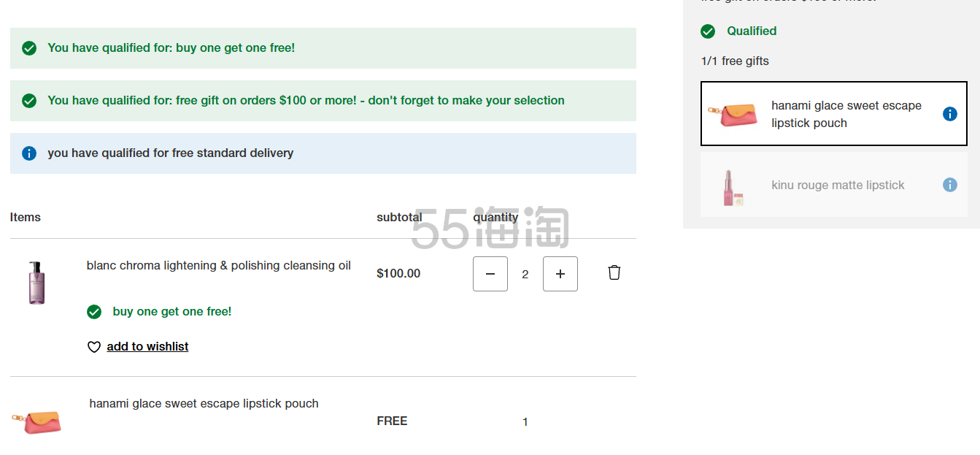Click the add to wishlist link
This screenshot has width=980, height=455.
147,347
